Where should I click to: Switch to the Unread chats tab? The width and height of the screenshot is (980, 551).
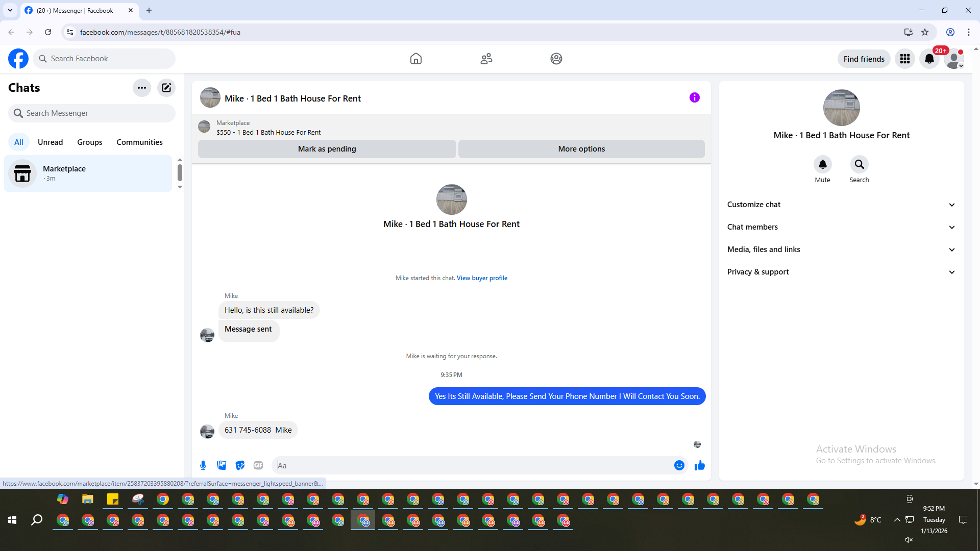point(50,142)
